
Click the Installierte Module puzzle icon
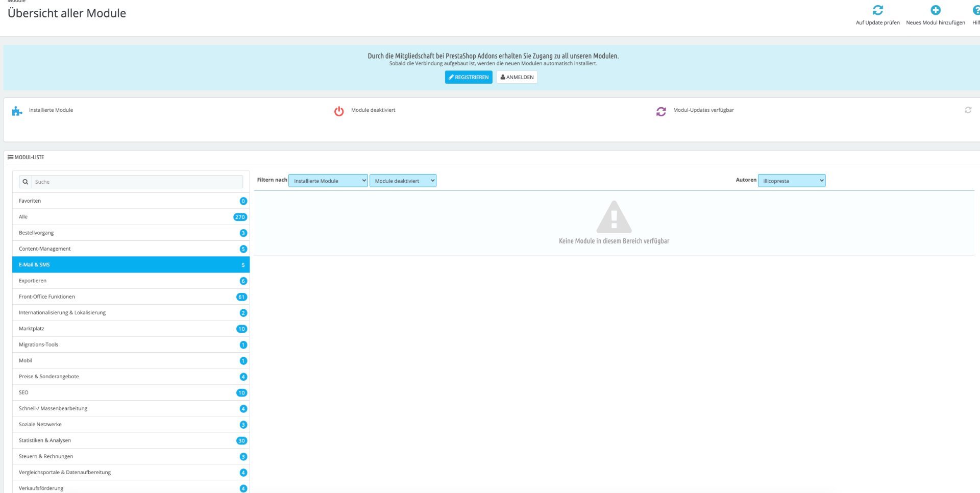17,111
